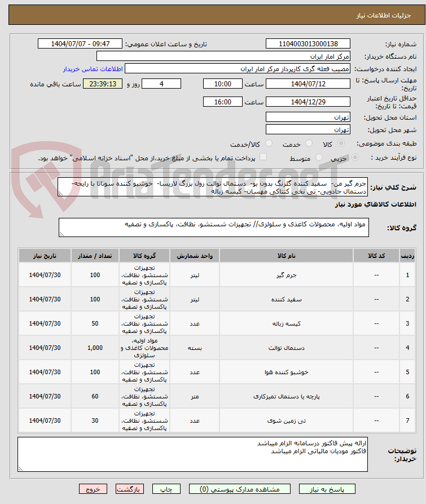Open اطلاعات تماس خریدار link
426x504 pixels.
coord(93,69)
